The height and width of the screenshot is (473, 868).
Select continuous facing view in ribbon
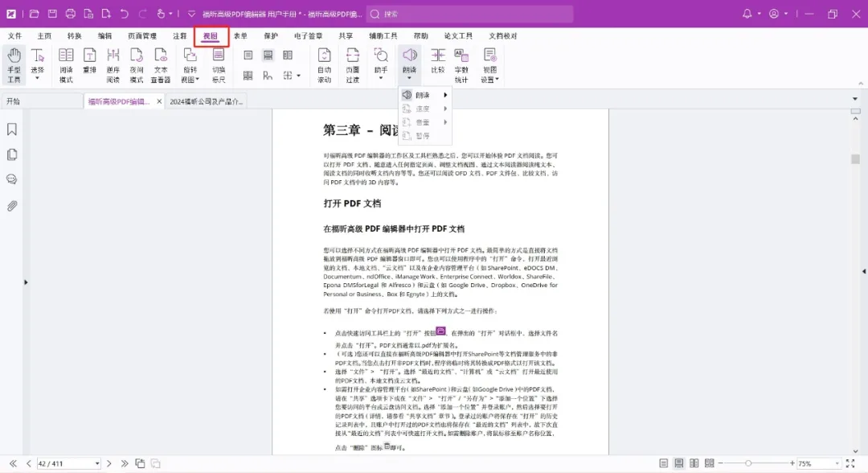click(248, 76)
